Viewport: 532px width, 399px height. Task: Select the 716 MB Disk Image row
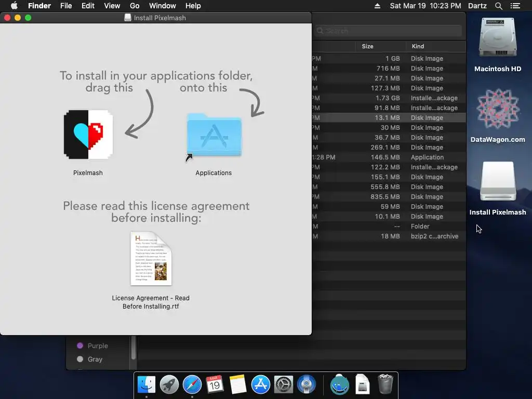[x=389, y=68]
